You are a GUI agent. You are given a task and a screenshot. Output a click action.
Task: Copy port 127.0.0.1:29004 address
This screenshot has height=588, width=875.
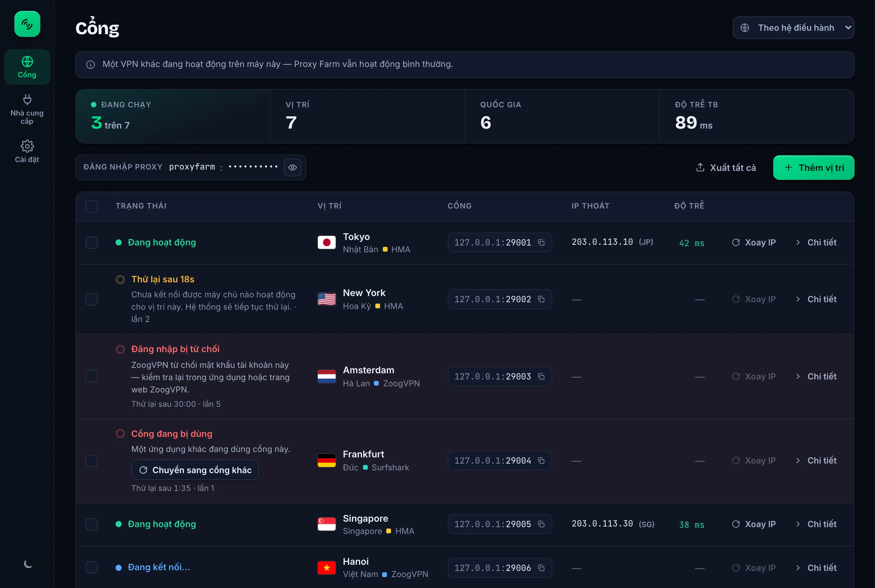[x=541, y=460]
